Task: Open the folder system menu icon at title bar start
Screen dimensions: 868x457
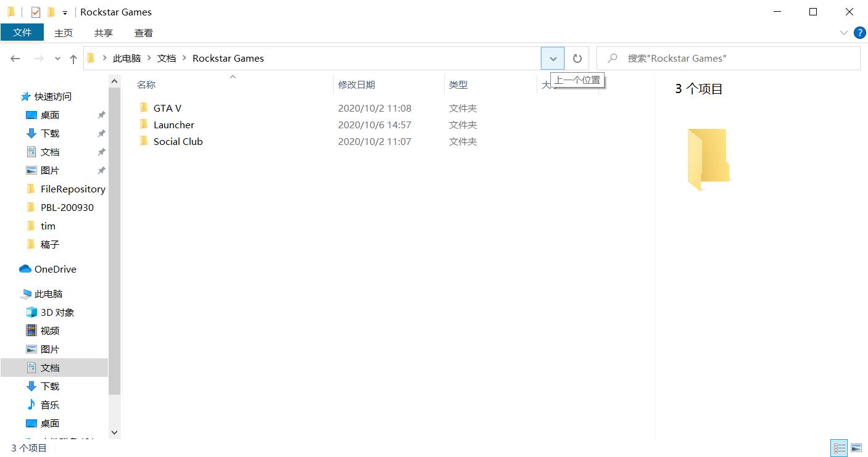Action: [x=11, y=12]
